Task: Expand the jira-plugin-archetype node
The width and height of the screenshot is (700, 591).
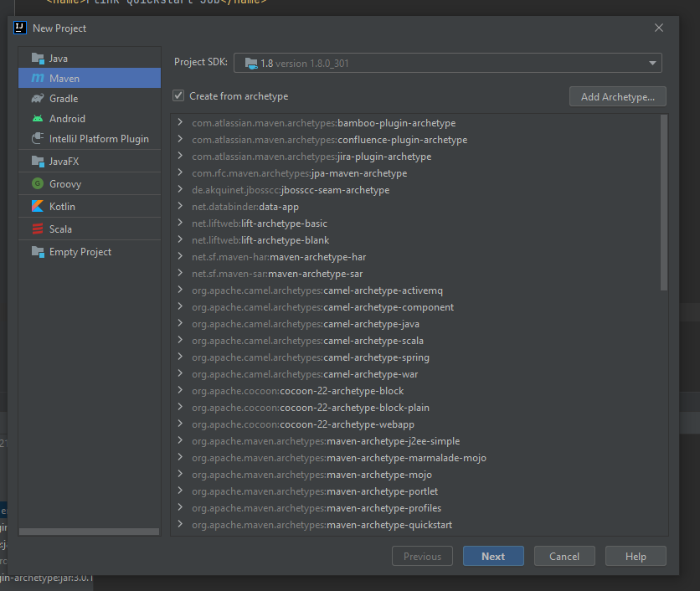Action: click(x=180, y=156)
